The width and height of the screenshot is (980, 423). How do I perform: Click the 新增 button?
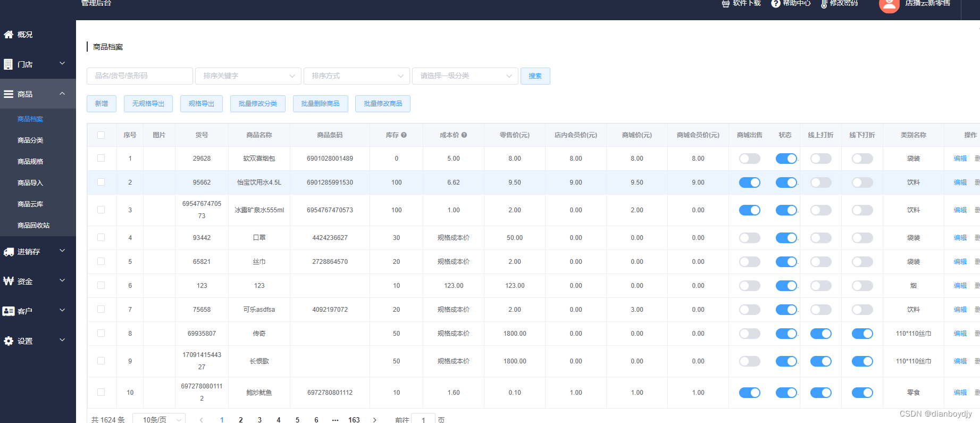click(102, 104)
